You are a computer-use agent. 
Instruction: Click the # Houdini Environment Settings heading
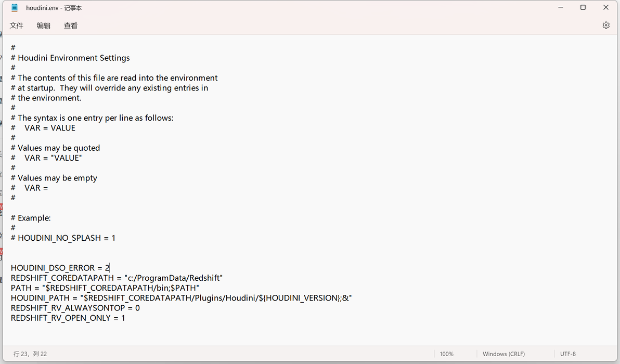[70, 58]
